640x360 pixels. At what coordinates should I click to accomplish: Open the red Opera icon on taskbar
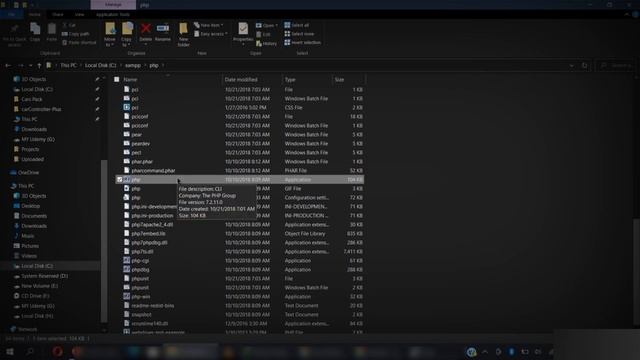click(x=58, y=351)
